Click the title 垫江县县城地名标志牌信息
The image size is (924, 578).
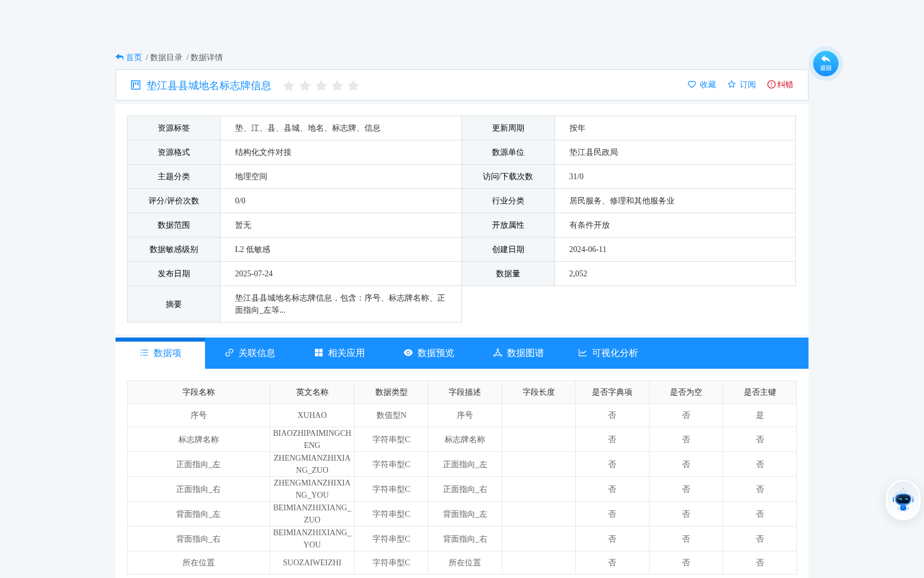208,86
